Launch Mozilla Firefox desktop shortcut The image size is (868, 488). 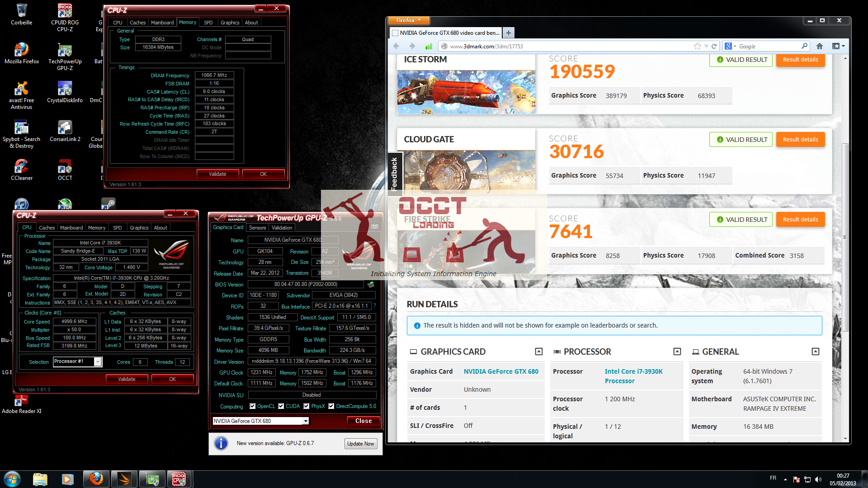coord(21,53)
